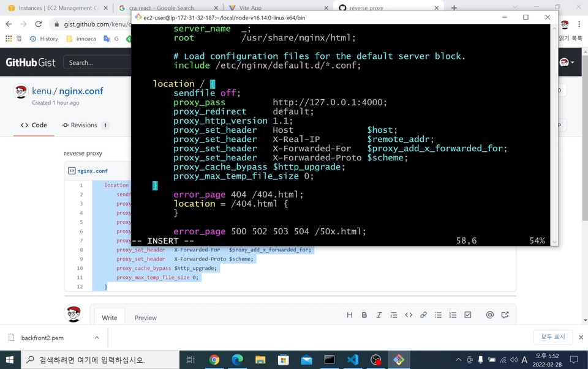Click the 모두 표시 show all downloads button
The height and width of the screenshot is (369, 588).
[x=552, y=337]
